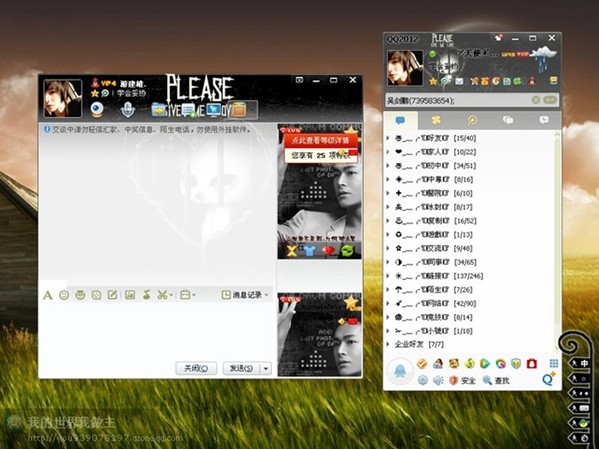This screenshot has width=599, height=449.
Task: Open the 消息记录 message history dropdown
Action: tap(245, 295)
